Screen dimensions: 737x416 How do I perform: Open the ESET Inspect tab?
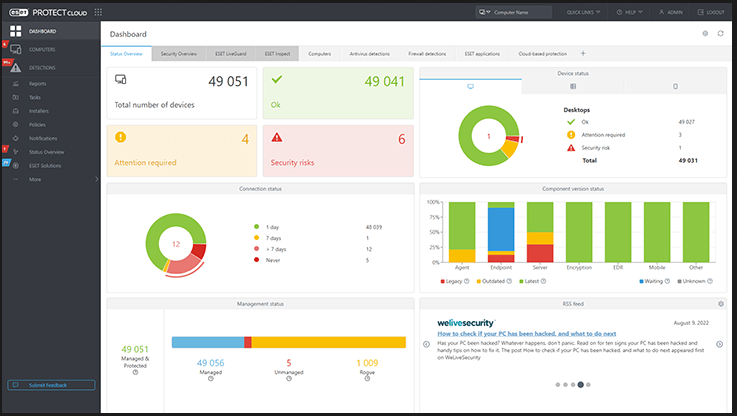(277, 54)
